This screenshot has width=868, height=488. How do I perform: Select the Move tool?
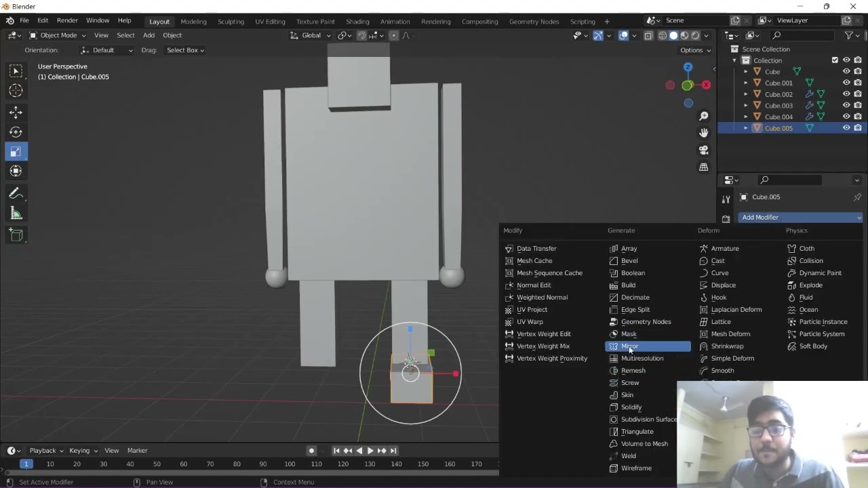click(x=16, y=113)
